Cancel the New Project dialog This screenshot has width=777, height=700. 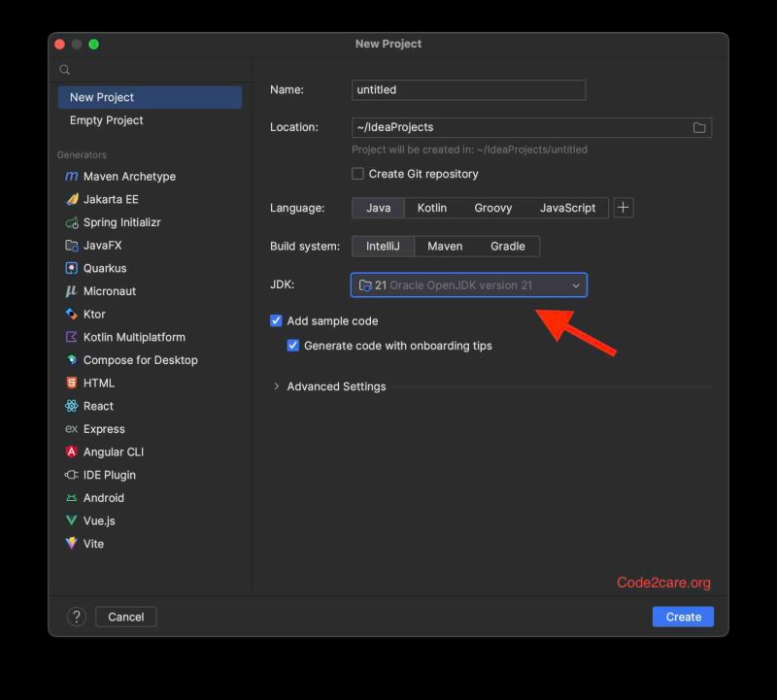(x=125, y=617)
